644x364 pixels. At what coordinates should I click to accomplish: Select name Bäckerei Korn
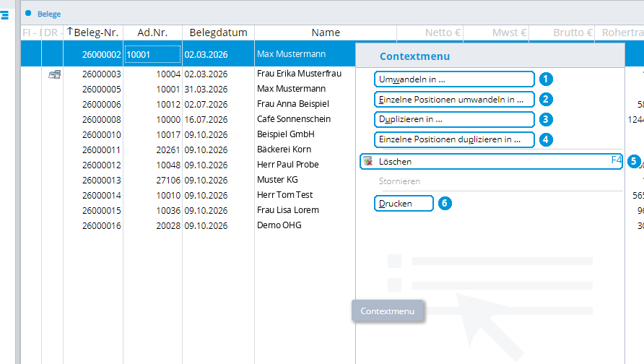pos(284,149)
